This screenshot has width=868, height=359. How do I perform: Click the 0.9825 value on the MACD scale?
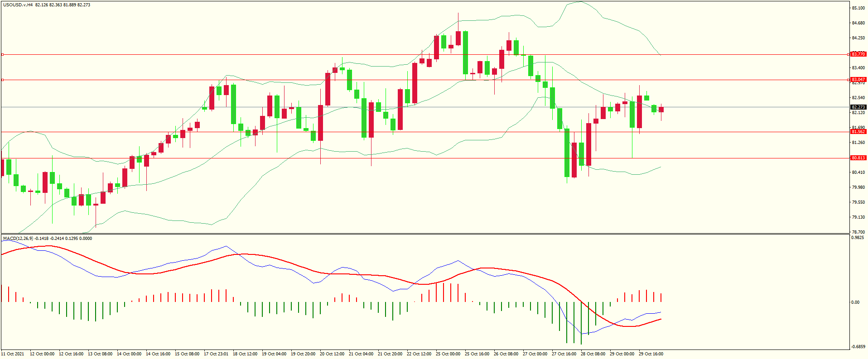point(858,237)
